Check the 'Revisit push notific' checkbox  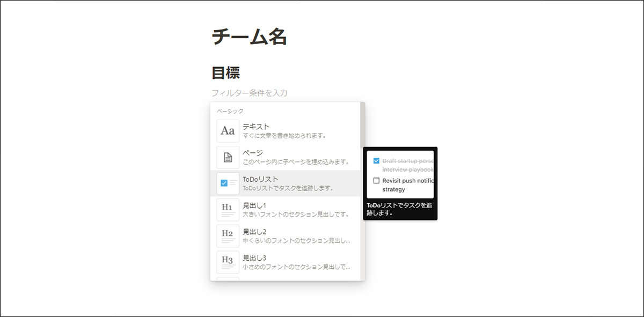pyautogui.click(x=376, y=181)
